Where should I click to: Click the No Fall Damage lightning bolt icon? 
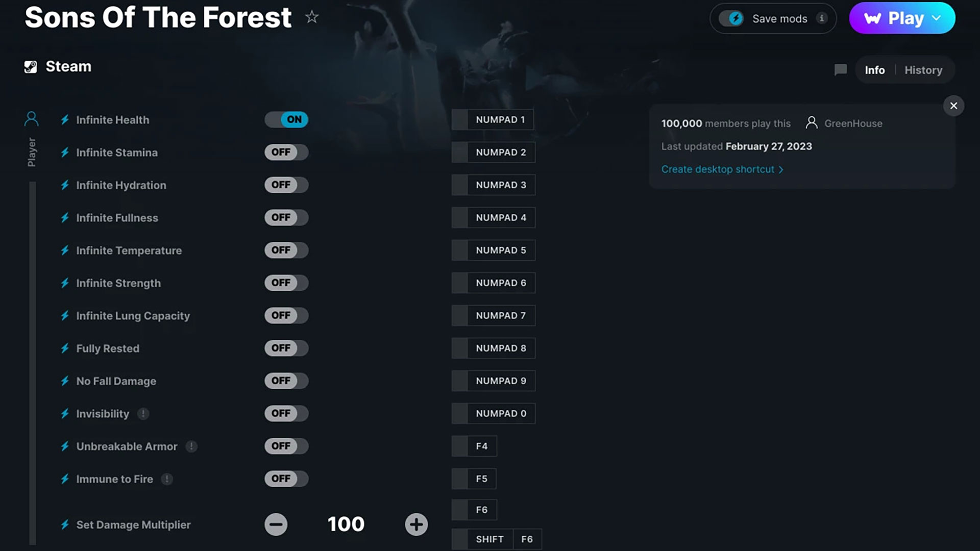65,381
